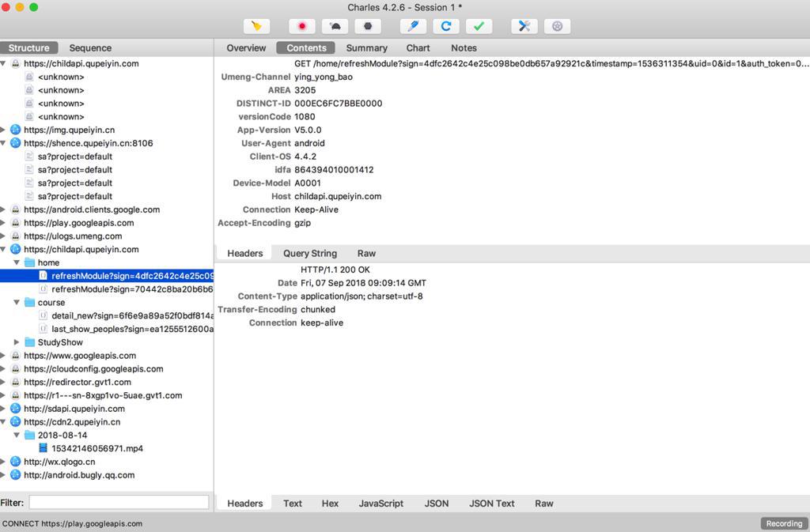Open the Summary tab

point(367,48)
